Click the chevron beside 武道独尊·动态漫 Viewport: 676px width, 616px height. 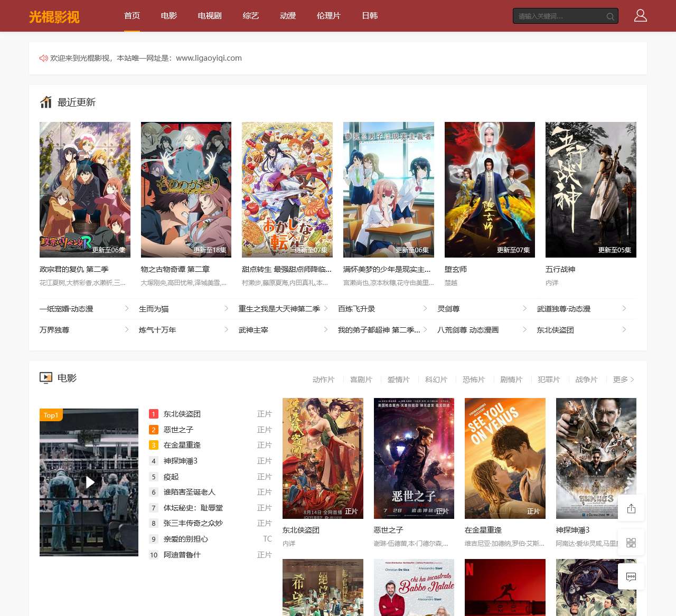(x=624, y=308)
